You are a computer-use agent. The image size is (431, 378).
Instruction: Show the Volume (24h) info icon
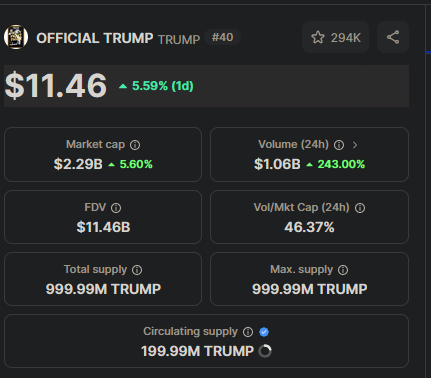pyautogui.click(x=339, y=145)
